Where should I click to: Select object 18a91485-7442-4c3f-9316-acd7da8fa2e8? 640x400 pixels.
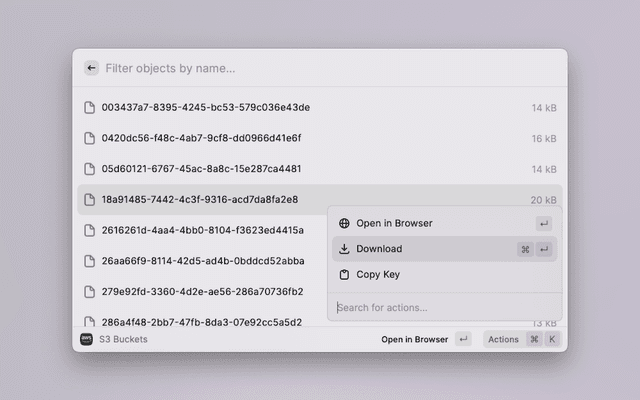pos(200,199)
